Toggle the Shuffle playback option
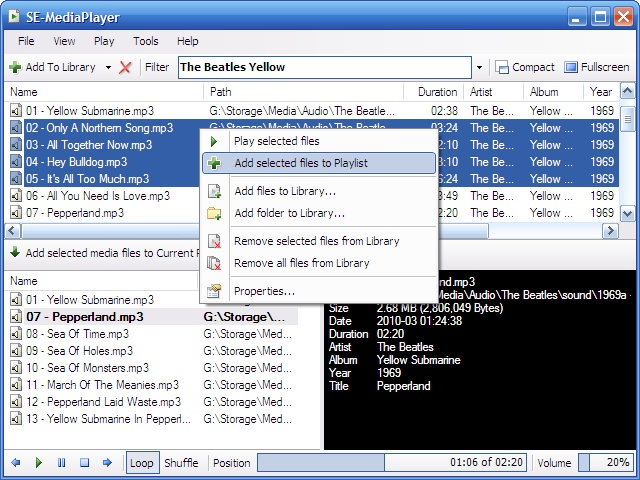 (x=181, y=463)
